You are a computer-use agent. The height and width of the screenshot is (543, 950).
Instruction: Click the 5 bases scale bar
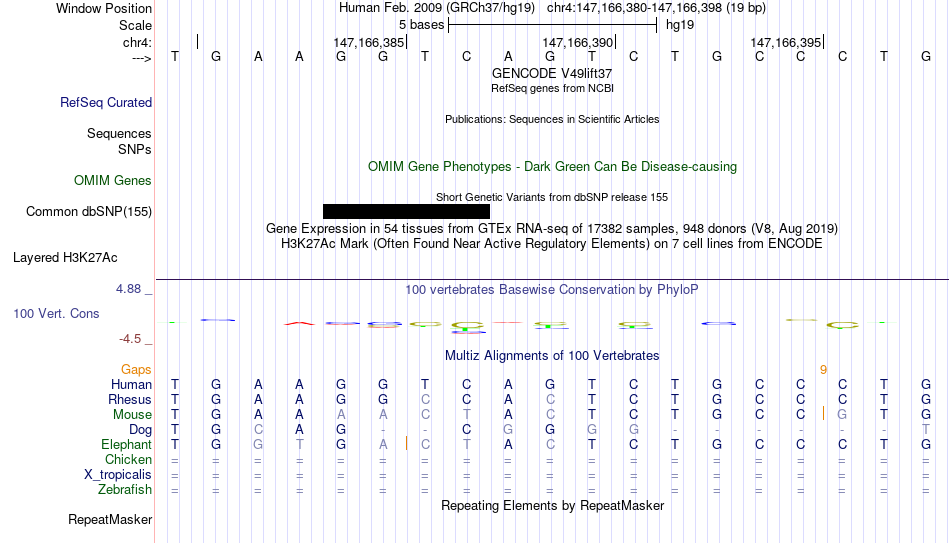click(x=552, y=25)
